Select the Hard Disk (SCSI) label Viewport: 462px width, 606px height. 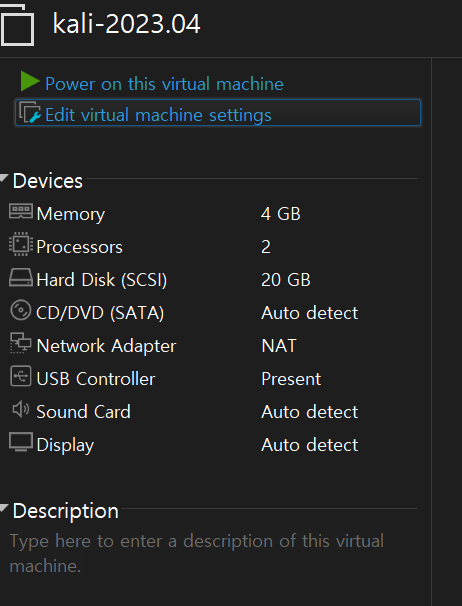[102, 280]
